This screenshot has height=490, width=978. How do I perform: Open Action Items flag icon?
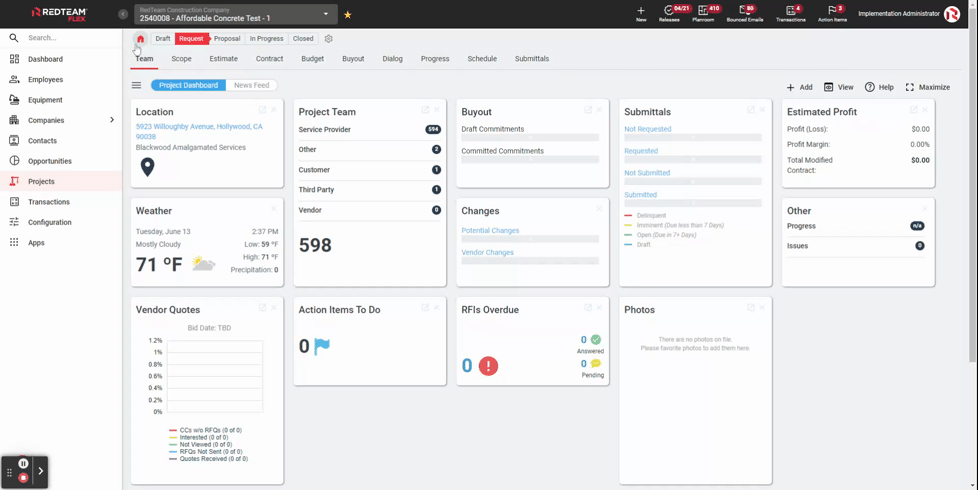[832, 14]
